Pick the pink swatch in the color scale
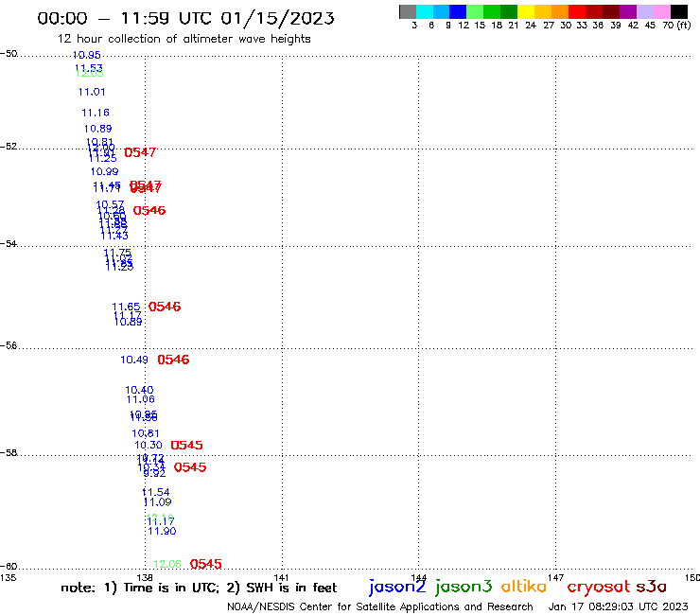700x615 pixels. pyautogui.click(x=661, y=11)
